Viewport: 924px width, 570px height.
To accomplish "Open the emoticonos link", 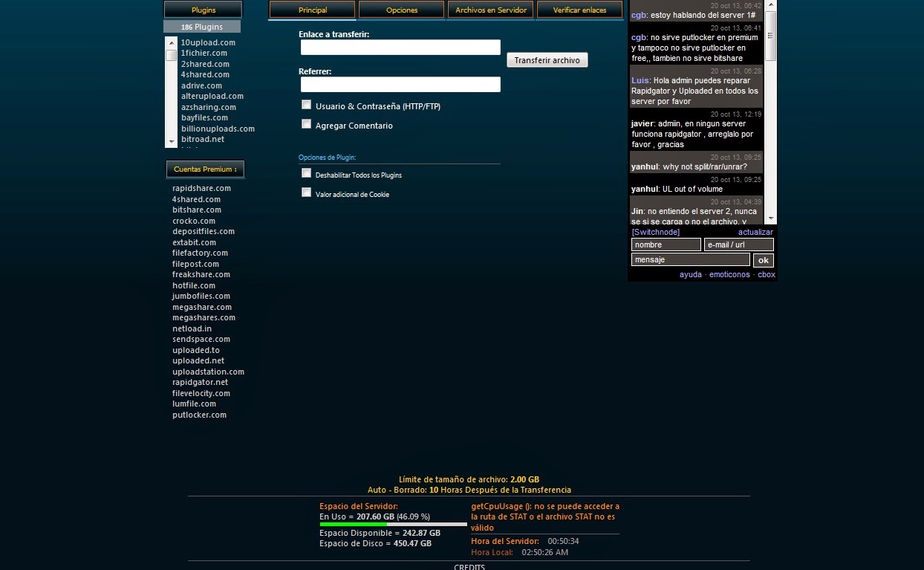I will pyautogui.click(x=729, y=273).
